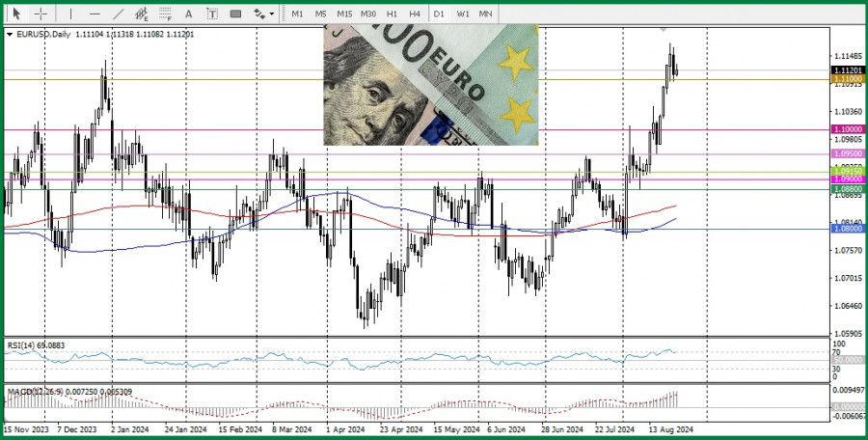The image size is (868, 440).
Task: Click the 1.10360 price scale value
Action: pos(848,111)
